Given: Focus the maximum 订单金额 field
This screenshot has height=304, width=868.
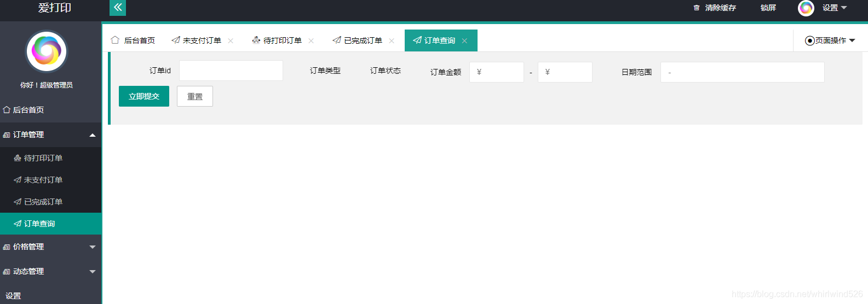Looking at the screenshot, I should coord(565,72).
